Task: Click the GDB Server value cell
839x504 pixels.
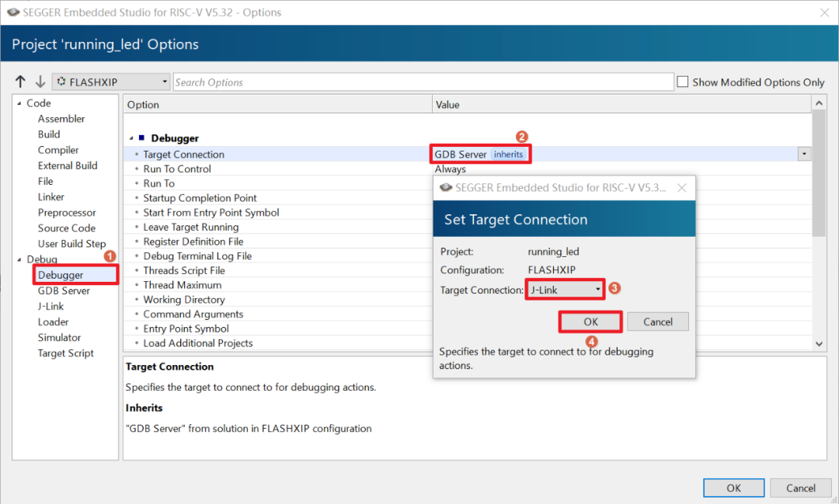Action: point(460,154)
